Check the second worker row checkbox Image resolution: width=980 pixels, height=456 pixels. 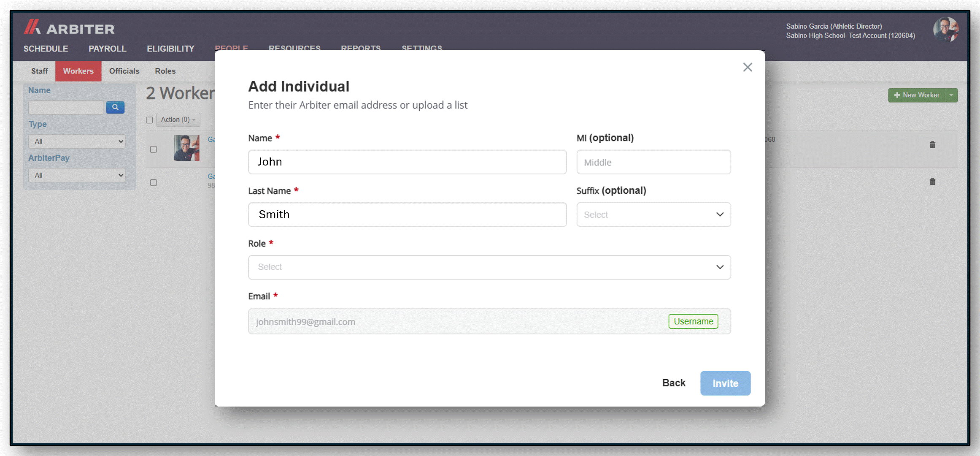tap(154, 182)
